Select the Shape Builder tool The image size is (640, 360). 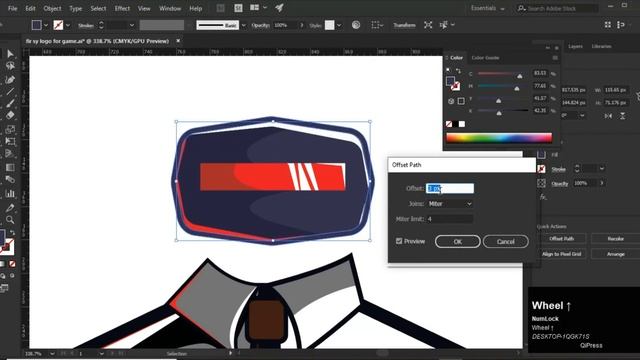10,153
